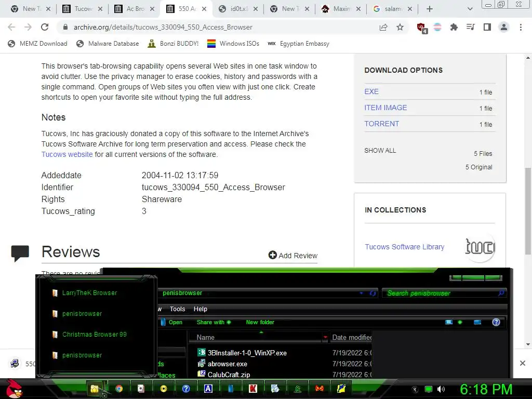Click the browser Back arrow

[x=11, y=27]
